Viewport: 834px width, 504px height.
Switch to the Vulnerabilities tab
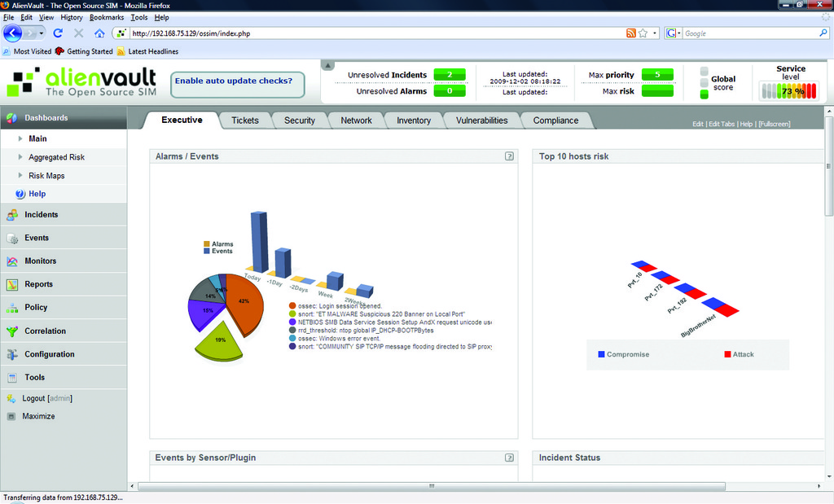pyautogui.click(x=481, y=121)
